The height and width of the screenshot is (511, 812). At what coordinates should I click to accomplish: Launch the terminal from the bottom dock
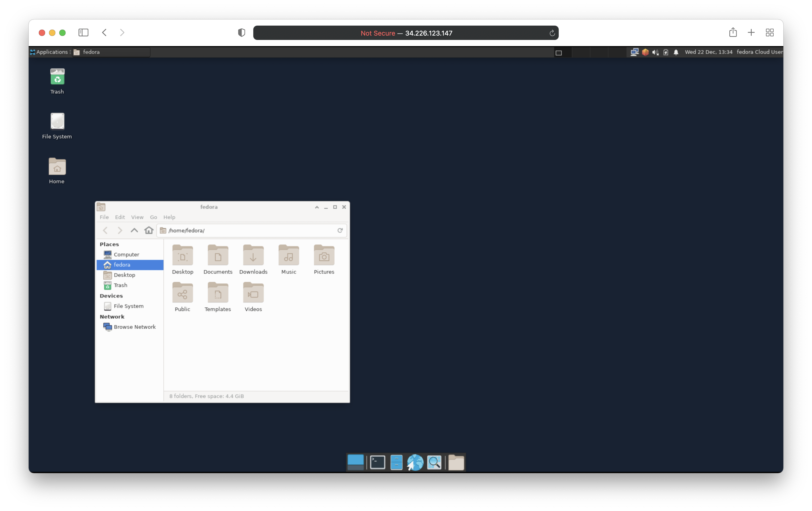click(x=377, y=462)
